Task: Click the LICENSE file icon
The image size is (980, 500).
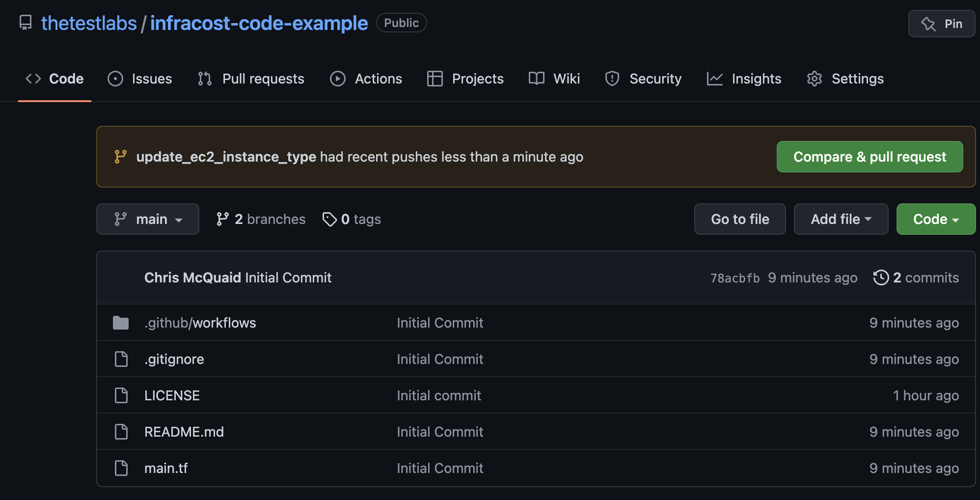Action: tap(121, 395)
